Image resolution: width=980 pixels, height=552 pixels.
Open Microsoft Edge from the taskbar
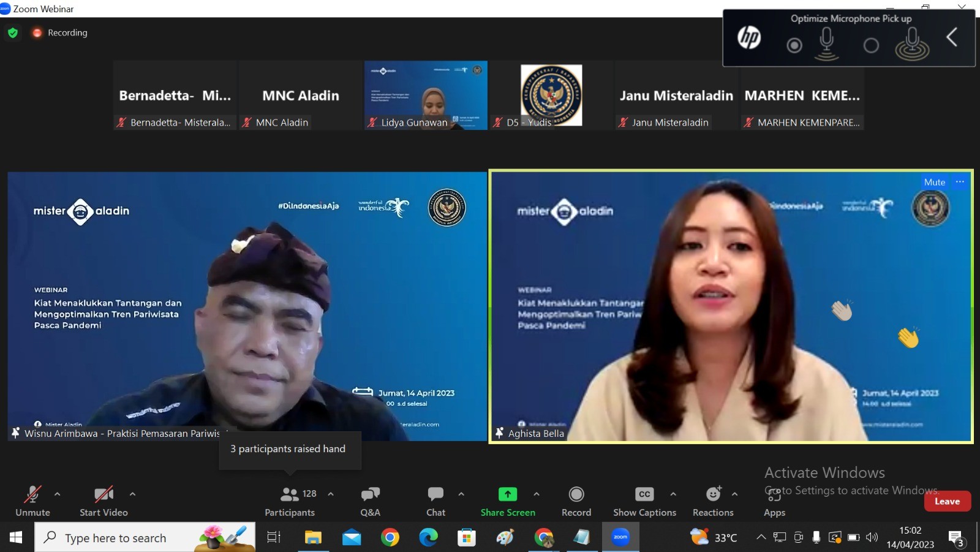click(428, 537)
